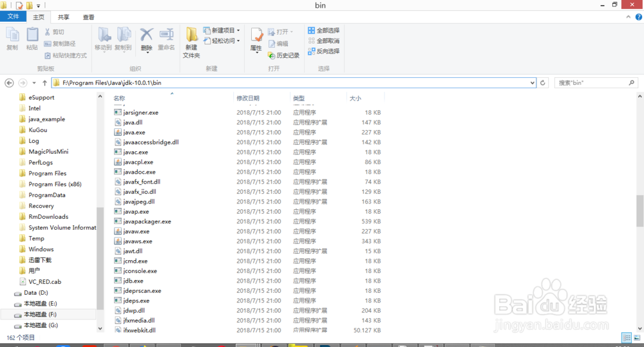Expand the Open (打开) dropdown
644x347 pixels.
(292, 32)
